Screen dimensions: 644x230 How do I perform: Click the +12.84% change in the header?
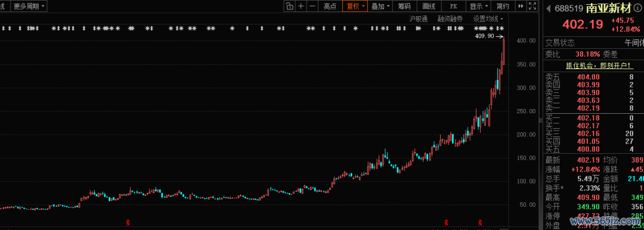pyautogui.click(x=625, y=29)
